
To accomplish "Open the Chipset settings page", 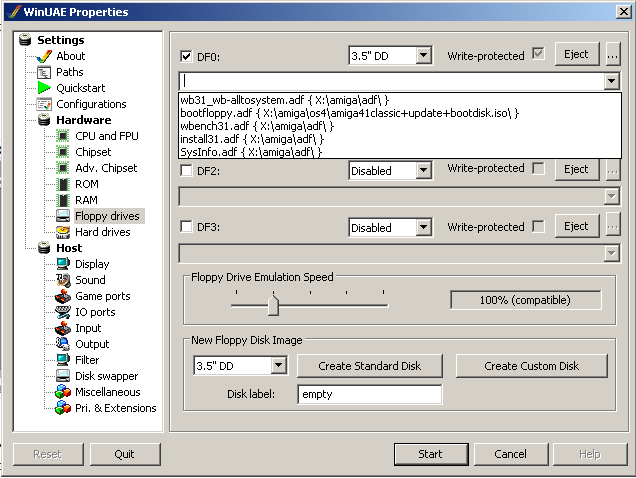I will tap(93, 152).
